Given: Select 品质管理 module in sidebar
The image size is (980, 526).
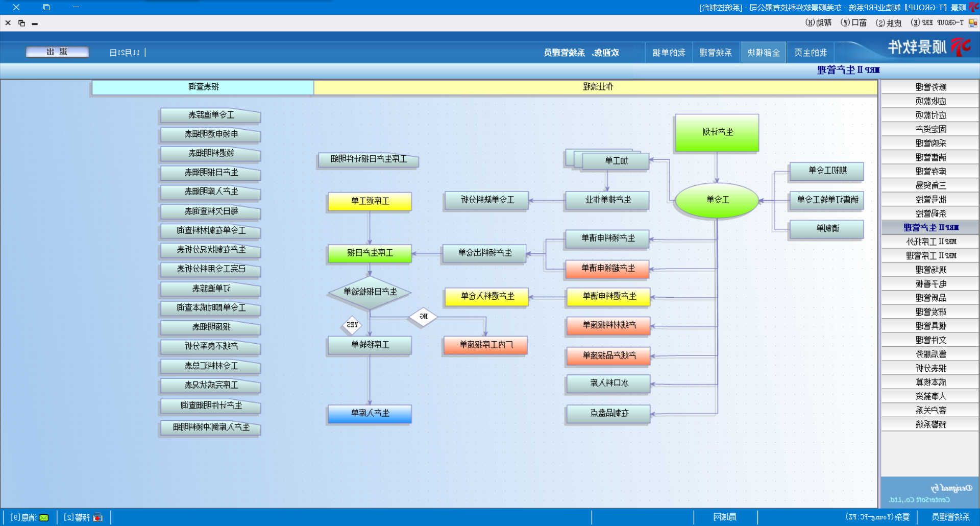Looking at the screenshot, I should (930, 298).
